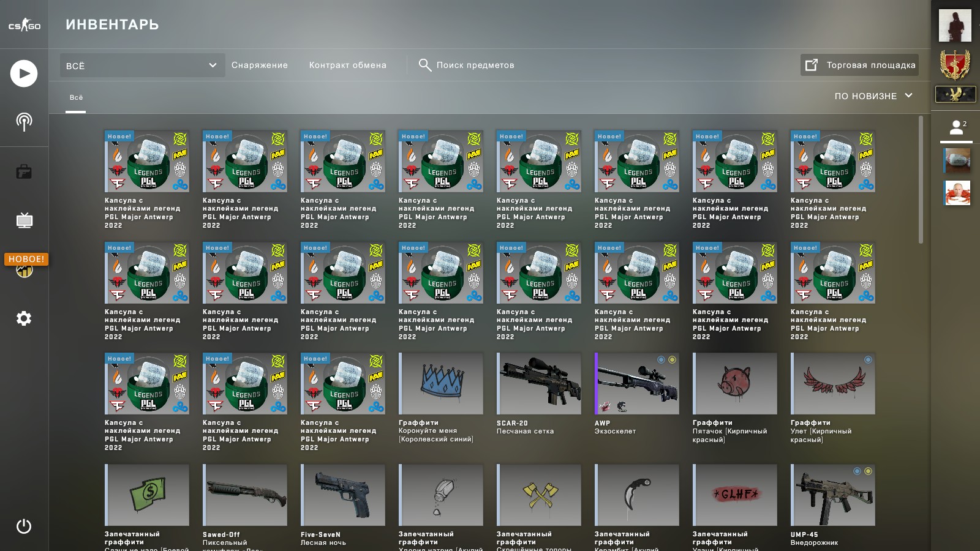Open the inventory briefcase sidebar icon
This screenshot has height=551, width=980.
click(x=24, y=171)
